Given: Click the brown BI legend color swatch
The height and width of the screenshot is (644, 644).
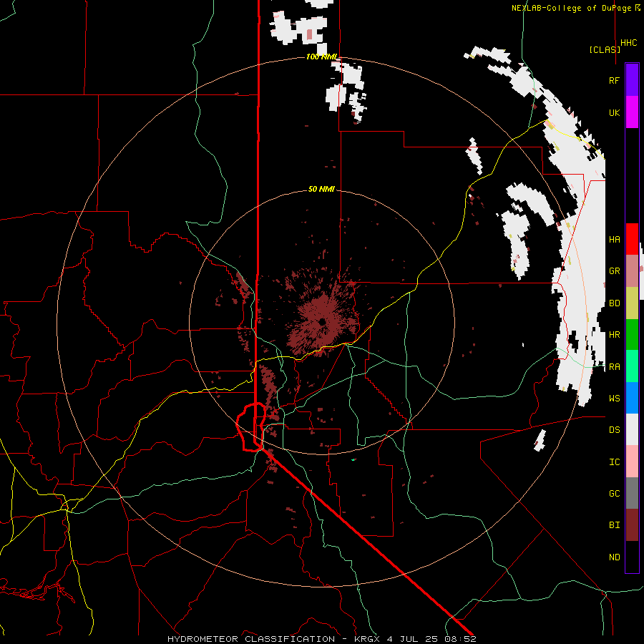Looking at the screenshot, I should [x=632, y=525].
